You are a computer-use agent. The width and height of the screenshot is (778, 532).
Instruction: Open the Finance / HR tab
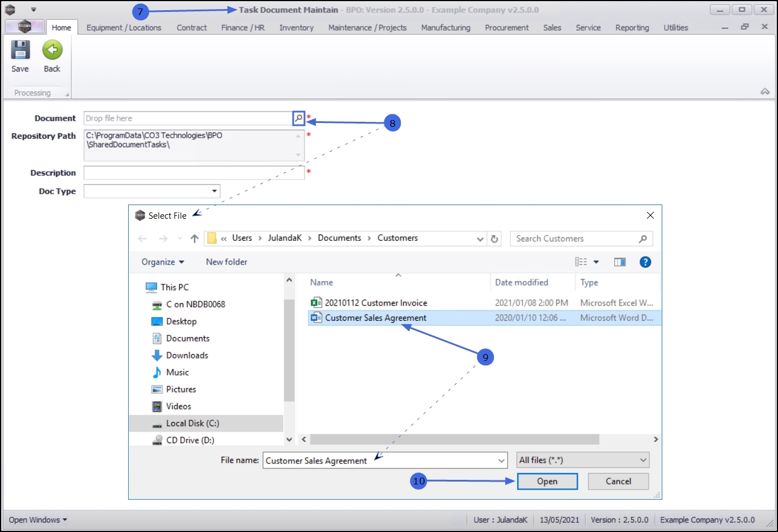coord(243,27)
